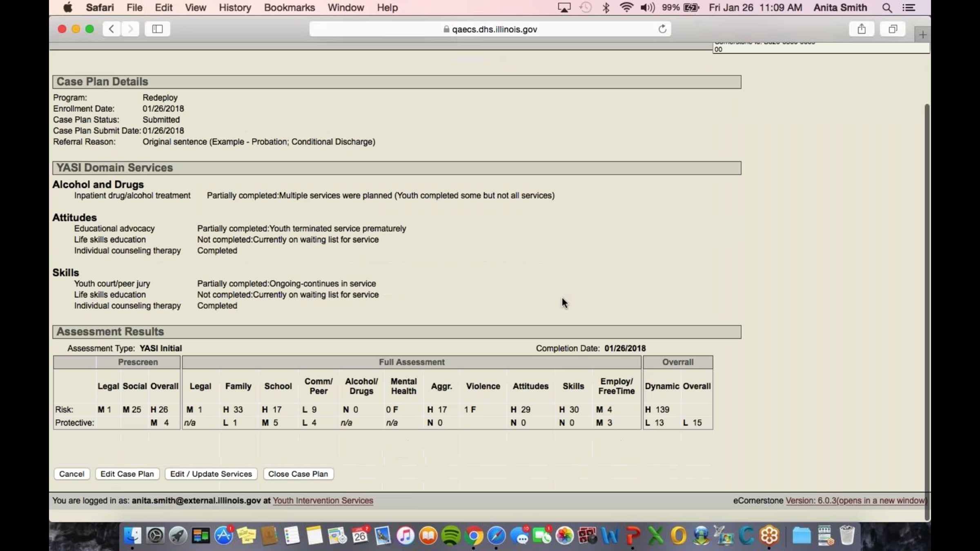Open the File menu
980x551 pixels.
point(134,7)
